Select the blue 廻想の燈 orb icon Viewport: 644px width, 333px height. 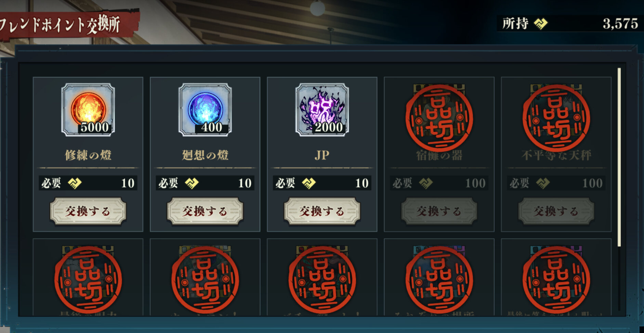point(205,110)
